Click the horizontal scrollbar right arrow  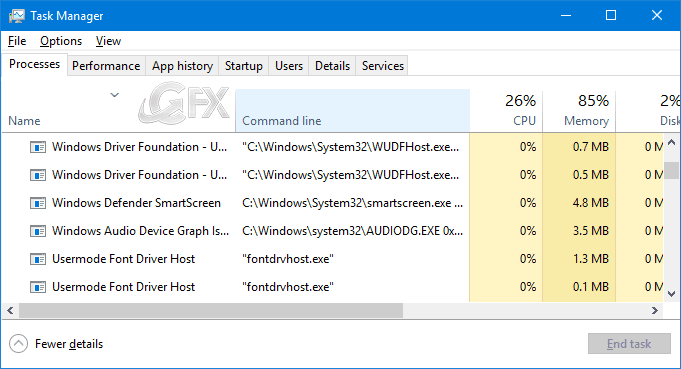click(x=655, y=310)
